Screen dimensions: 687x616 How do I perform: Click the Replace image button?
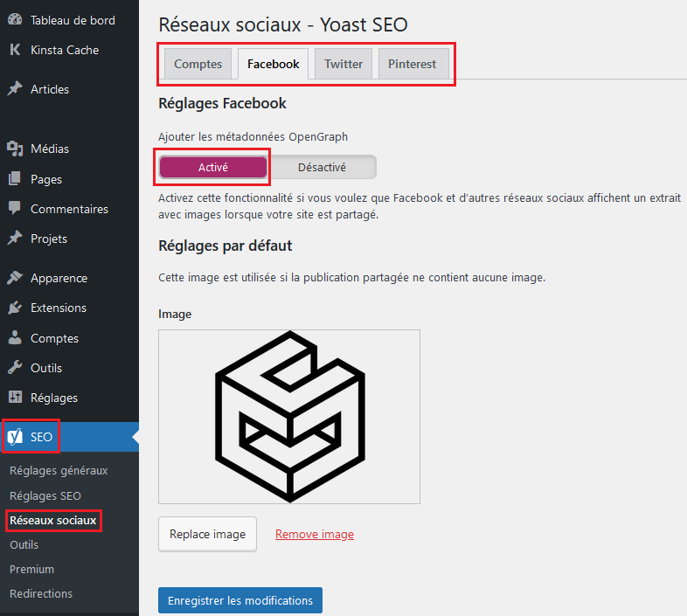pyautogui.click(x=208, y=534)
